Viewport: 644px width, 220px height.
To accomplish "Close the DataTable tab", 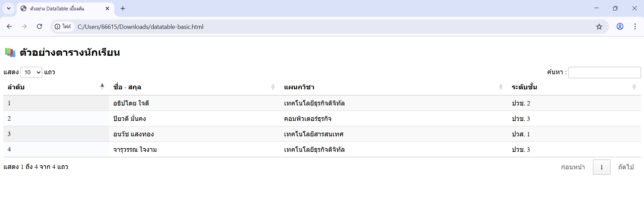I will pos(107,8).
